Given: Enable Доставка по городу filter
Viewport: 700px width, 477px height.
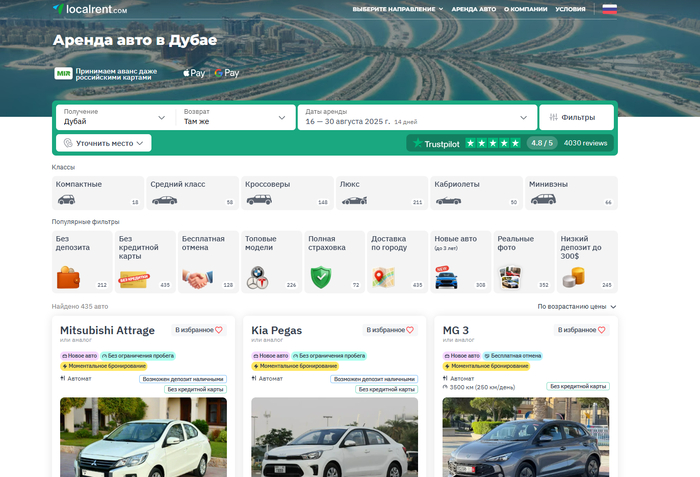Looking at the screenshot, I should tap(397, 262).
